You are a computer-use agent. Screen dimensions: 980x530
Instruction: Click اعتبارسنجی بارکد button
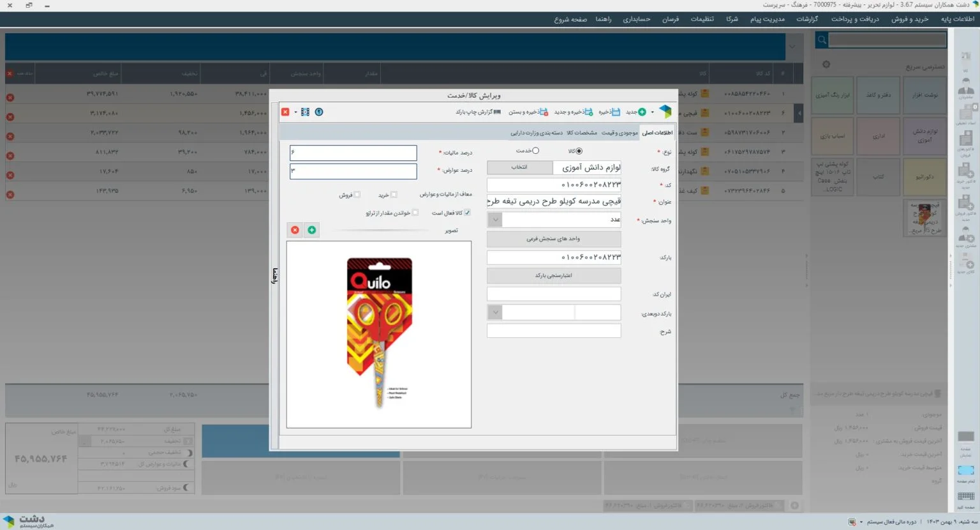pyautogui.click(x=554, y=276)
